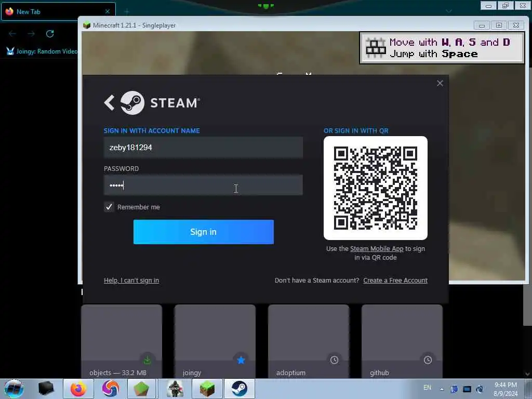The width and height of the screenshot is (532, 399).
Task: Click the Minecraft icon in window title bar
Action: click(87, 25)
